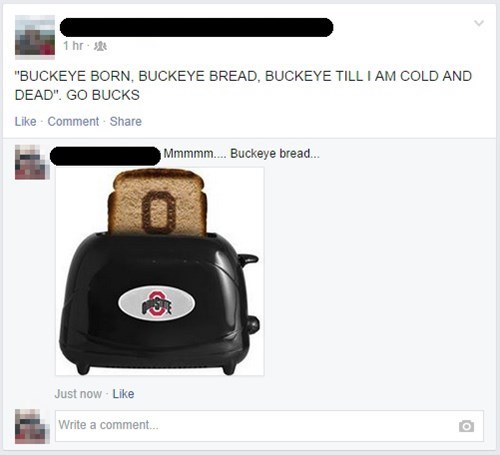Click the camera icon to attach a photo
The width and height of the screenshot is (500, 455).
(466, 426)
